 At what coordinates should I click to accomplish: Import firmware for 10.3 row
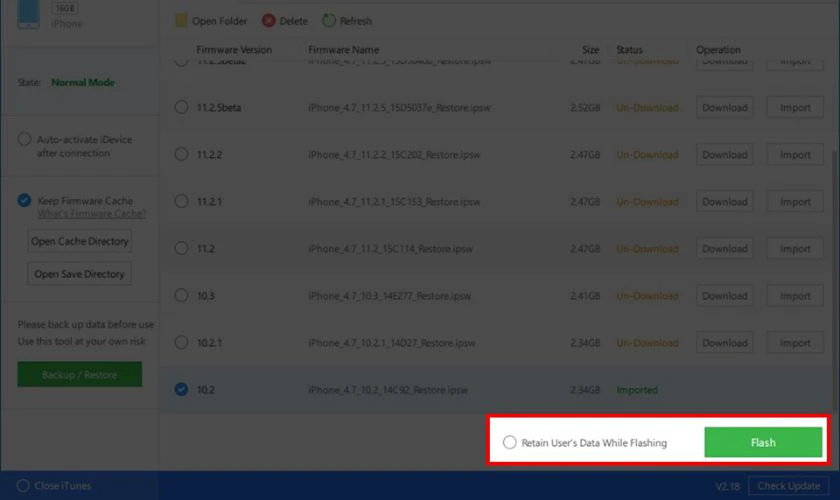[x=795, y=296]
